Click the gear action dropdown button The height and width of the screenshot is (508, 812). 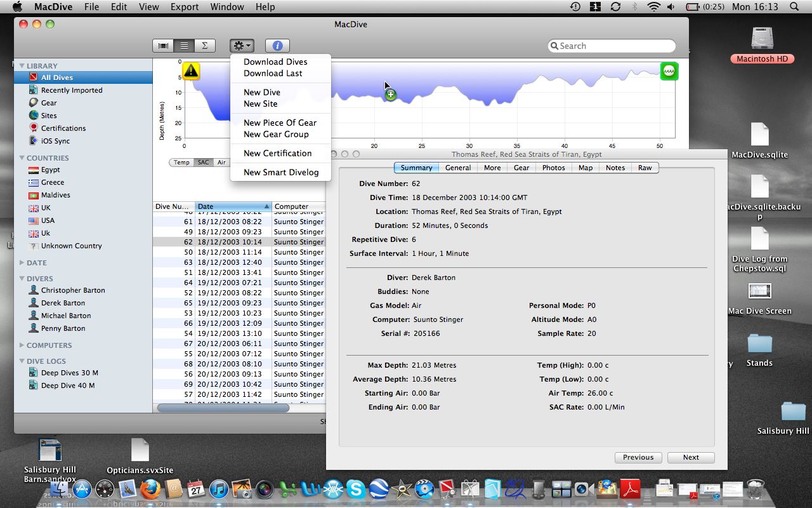point(242,46)
